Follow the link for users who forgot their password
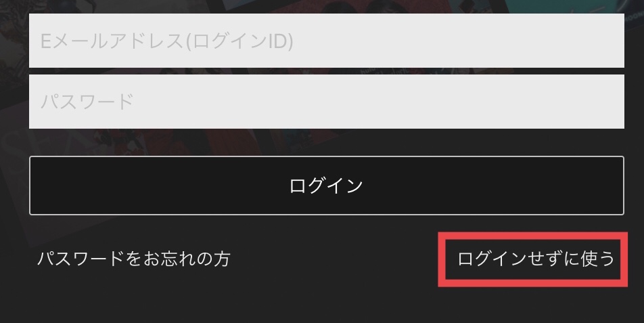The width and height of the screenshot is (644, 323). (134, 259)
